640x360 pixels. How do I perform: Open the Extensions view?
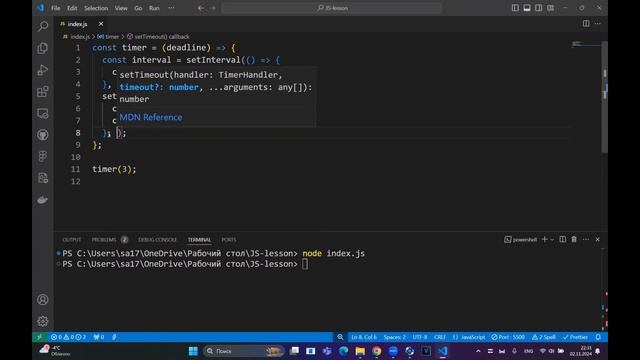(43, 91)
